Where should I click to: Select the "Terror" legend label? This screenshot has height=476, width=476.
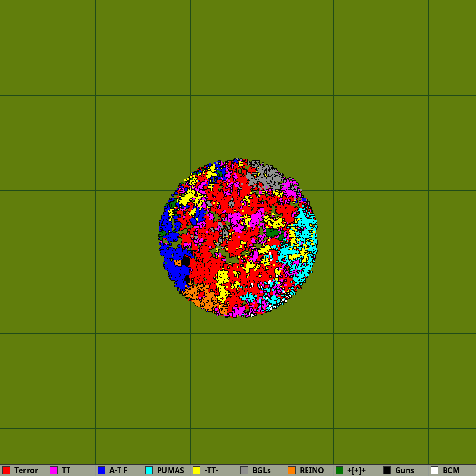pos(26,471)
